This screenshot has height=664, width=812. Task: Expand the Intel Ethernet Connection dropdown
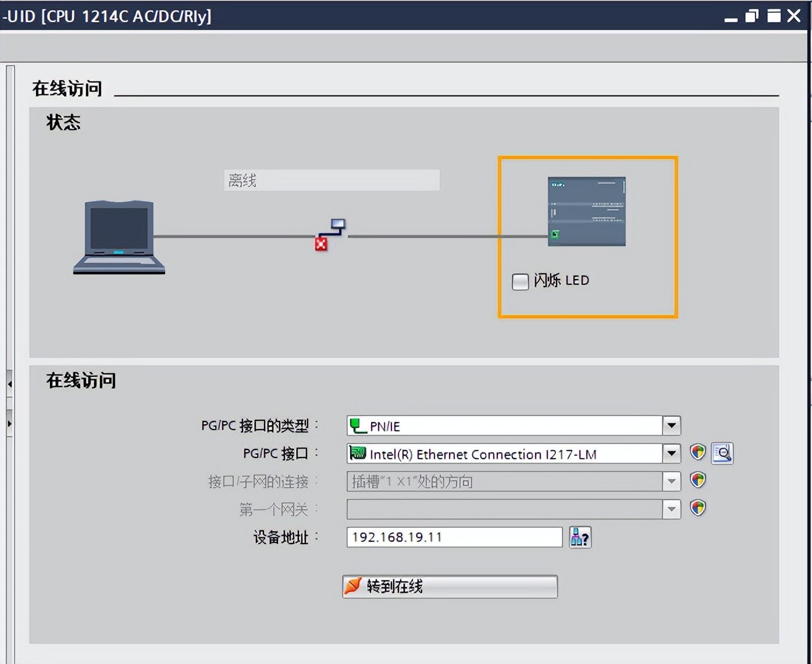671,454
